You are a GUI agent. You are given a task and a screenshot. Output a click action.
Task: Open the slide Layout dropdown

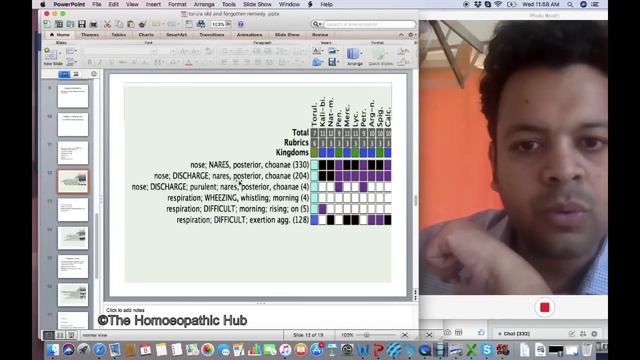71,51
